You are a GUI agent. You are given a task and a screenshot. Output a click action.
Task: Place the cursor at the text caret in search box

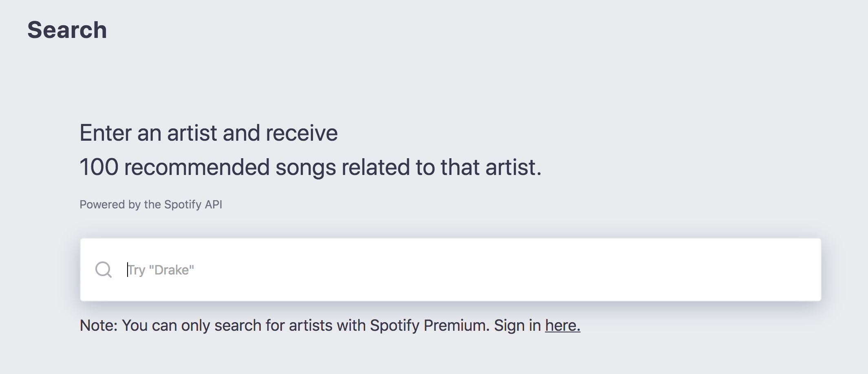(x=128, y=270)
